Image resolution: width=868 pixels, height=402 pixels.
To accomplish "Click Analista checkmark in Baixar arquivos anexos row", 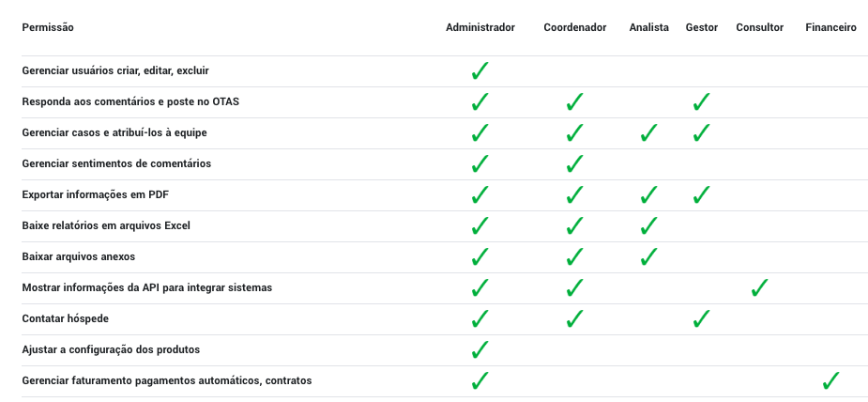I will [648, 257].
